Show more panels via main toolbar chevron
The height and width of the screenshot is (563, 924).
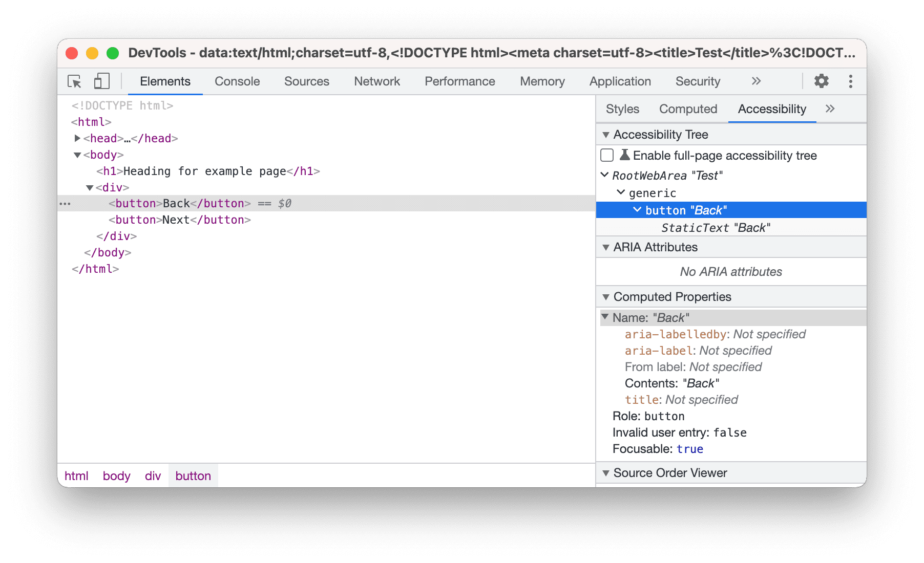pos(757,81)
